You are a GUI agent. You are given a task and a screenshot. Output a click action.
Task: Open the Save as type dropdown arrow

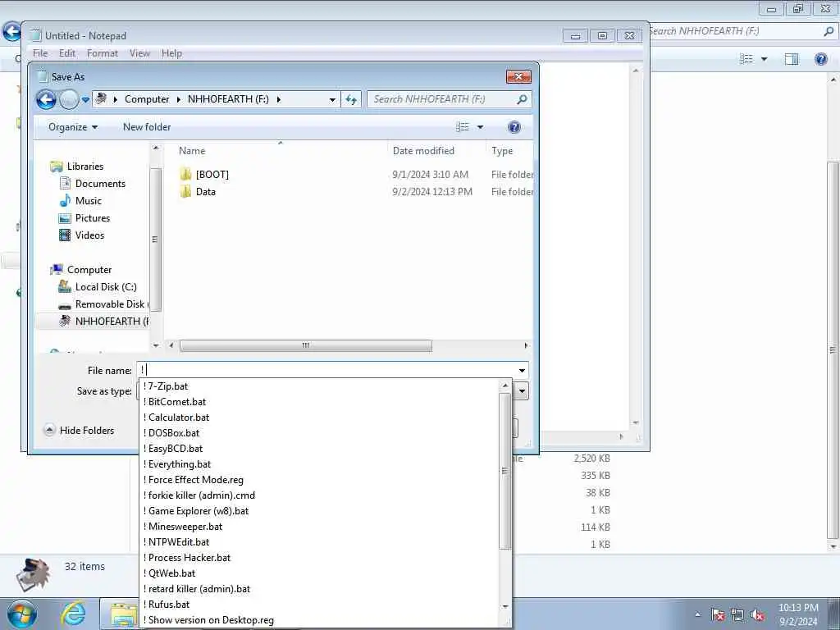click(x=522, y=391)
